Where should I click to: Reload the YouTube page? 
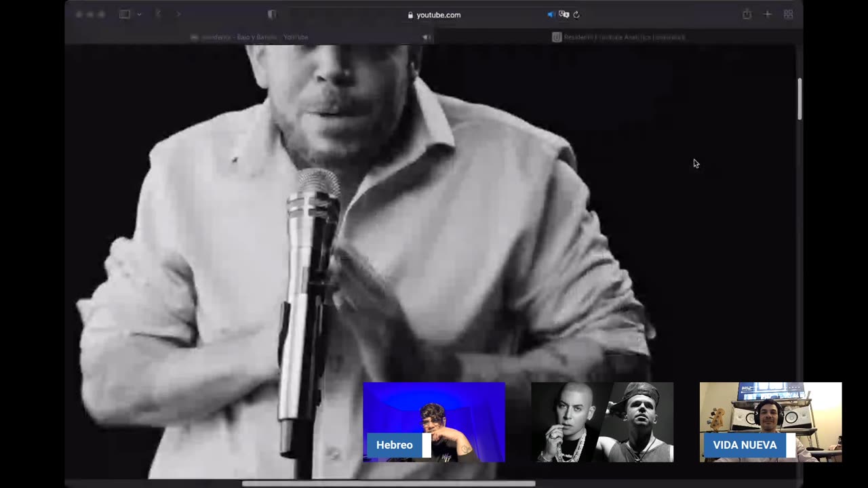click(576, 14)
